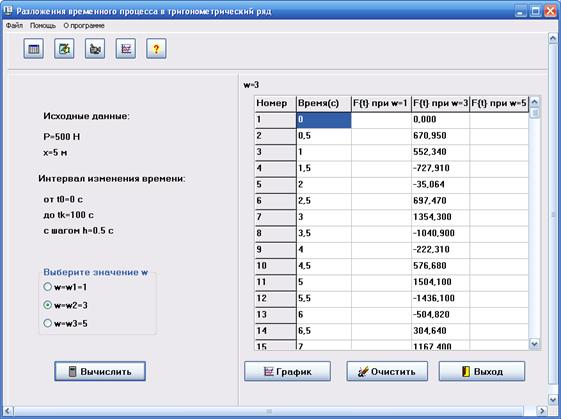Click the app icon in the title bar
This screenshot has height=419, width=561.
(8, 10)
